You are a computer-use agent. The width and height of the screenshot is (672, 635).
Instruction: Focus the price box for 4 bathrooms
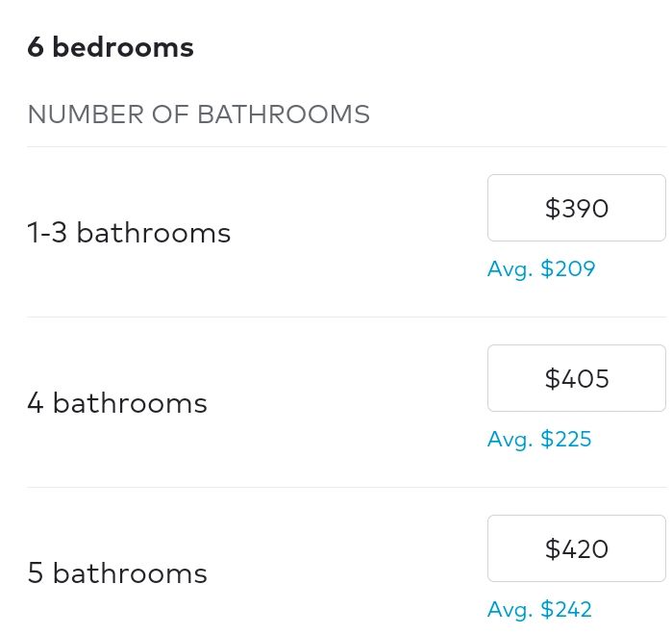click(576, 378)
